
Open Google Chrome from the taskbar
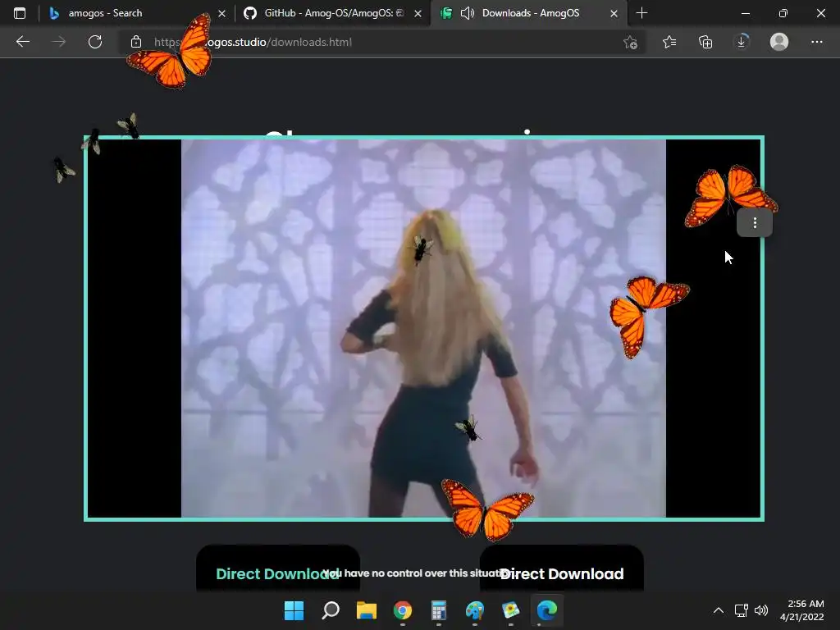(403, 610)
